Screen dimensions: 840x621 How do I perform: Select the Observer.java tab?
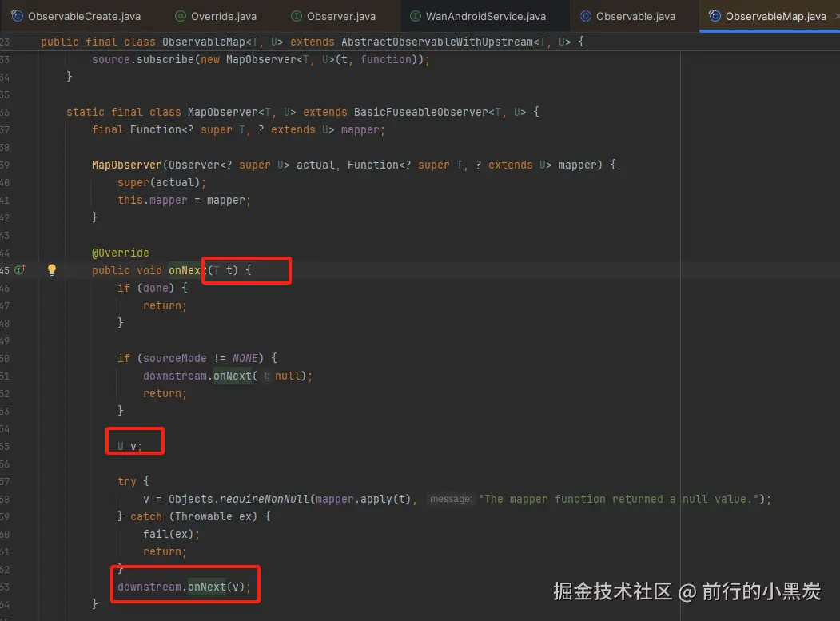tap(332, 16)
